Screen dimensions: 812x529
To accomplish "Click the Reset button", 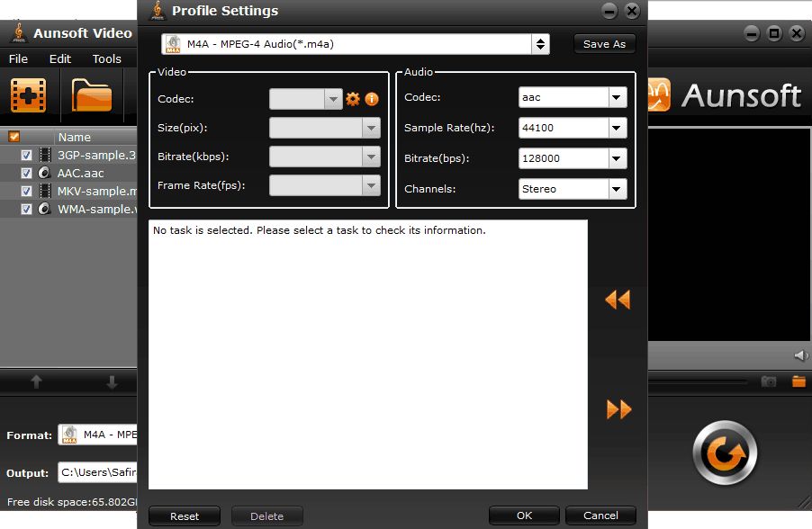I will (x=185, y=516).
